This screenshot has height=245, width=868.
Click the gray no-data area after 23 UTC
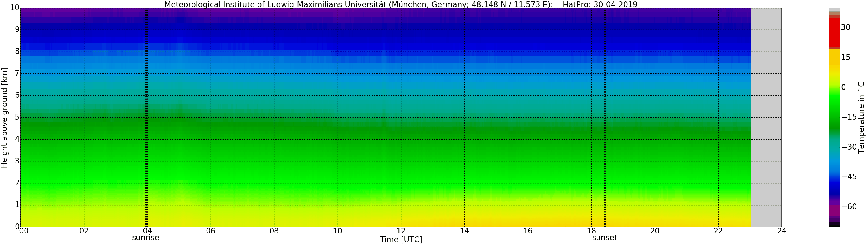coord(766,118)
